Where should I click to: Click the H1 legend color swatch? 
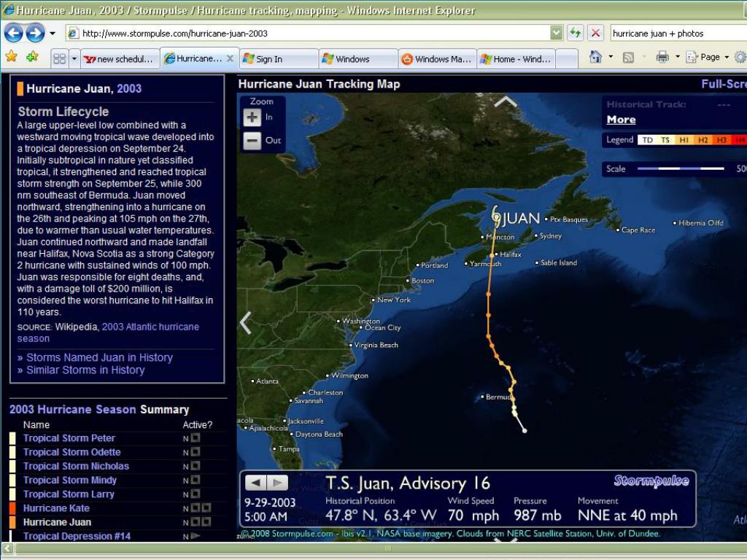click(684, 140)
